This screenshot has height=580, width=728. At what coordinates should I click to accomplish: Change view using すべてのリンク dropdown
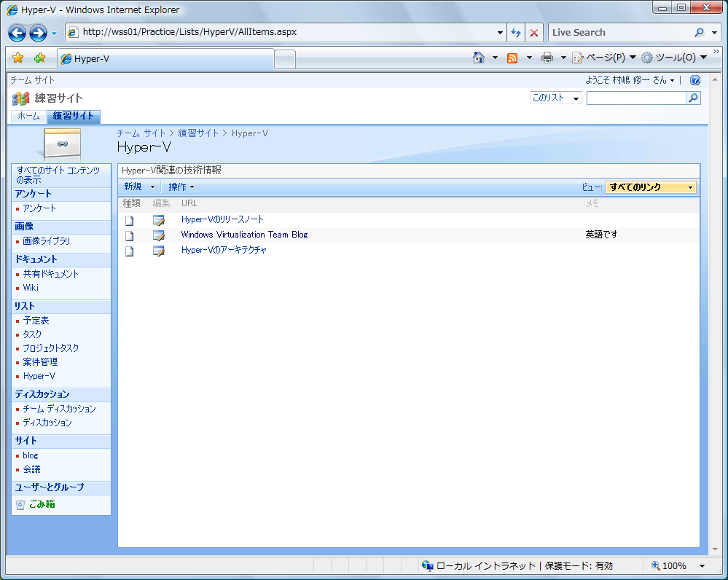click(x=651, y=187)
